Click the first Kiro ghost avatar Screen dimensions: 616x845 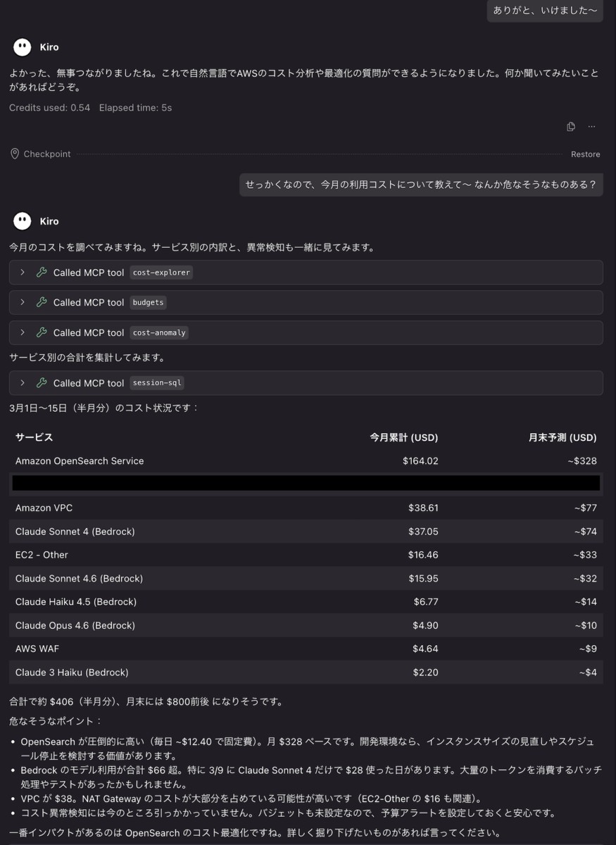(23, 47)
